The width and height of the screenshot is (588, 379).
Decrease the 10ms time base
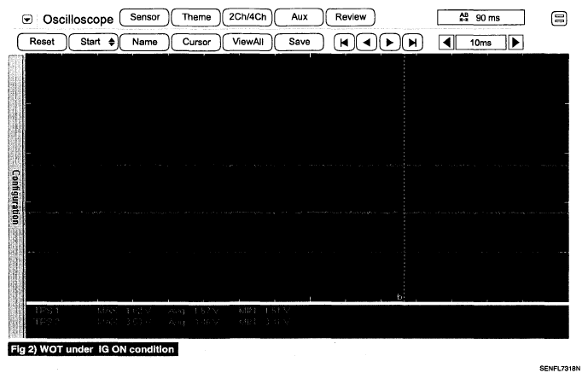[x=446, y=42]
